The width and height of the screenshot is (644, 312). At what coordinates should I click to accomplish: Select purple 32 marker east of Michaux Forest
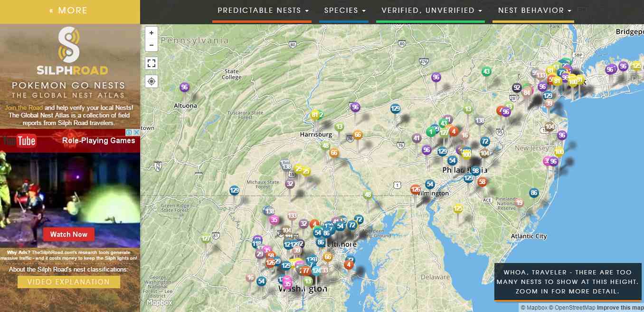click(290, 184)
